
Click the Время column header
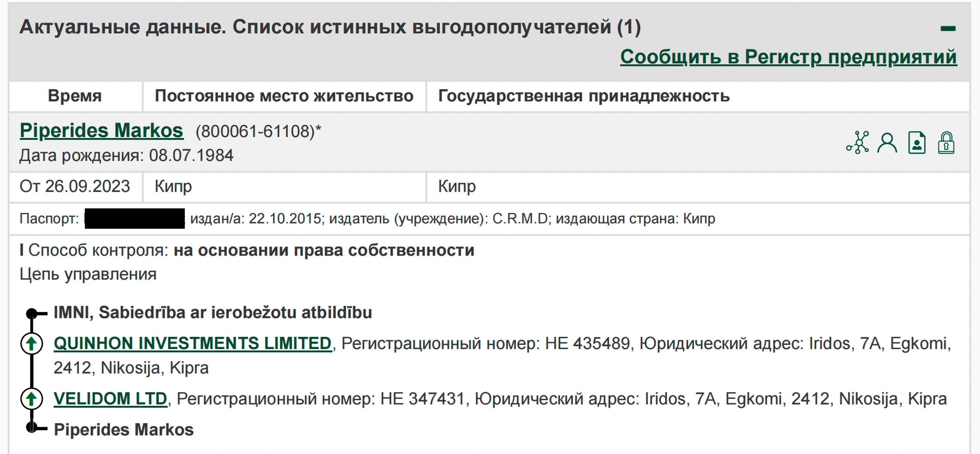click(x=75, y=96)
